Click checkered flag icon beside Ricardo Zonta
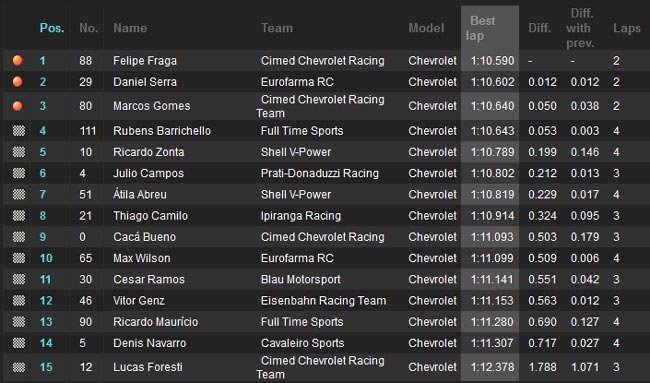 coord(19,152)
